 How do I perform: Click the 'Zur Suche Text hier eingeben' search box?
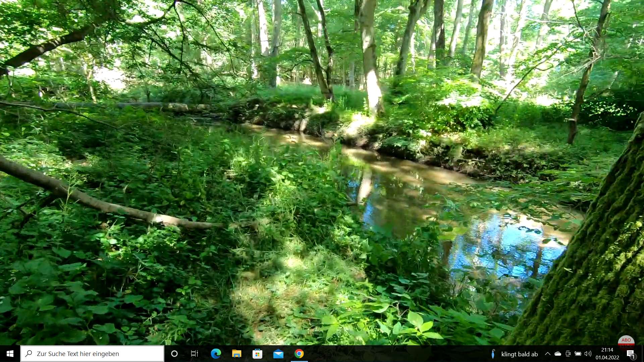92,354
